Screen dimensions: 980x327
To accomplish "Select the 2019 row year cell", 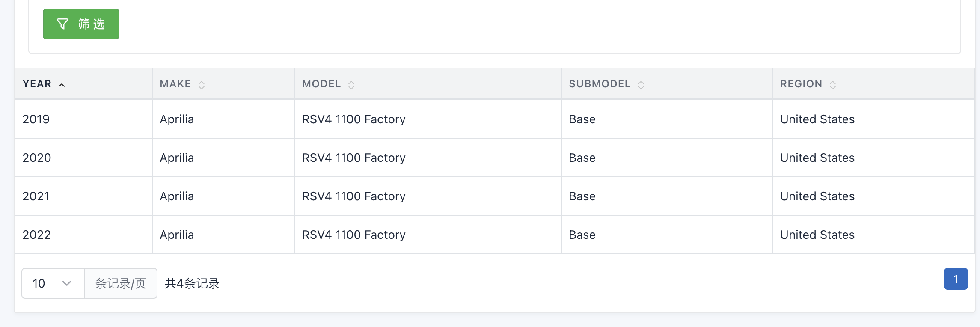I will click(36, 119).
